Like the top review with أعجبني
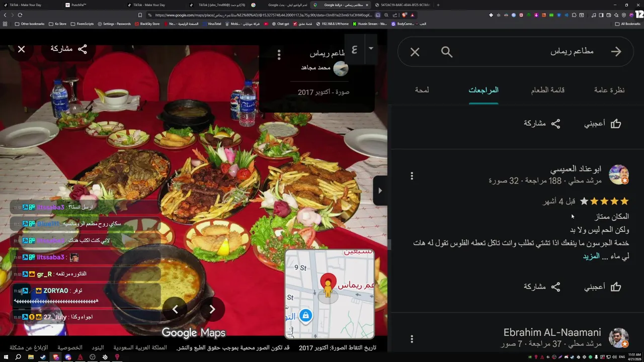The width and height of the screenshot is (644, 362). coord(603,124)
